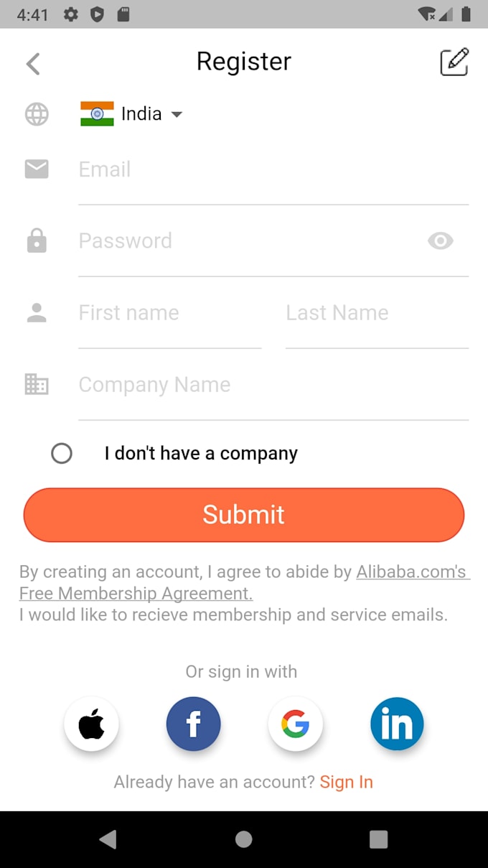
Task: Tap the globe icon beside country
Action: pos(37,114)
